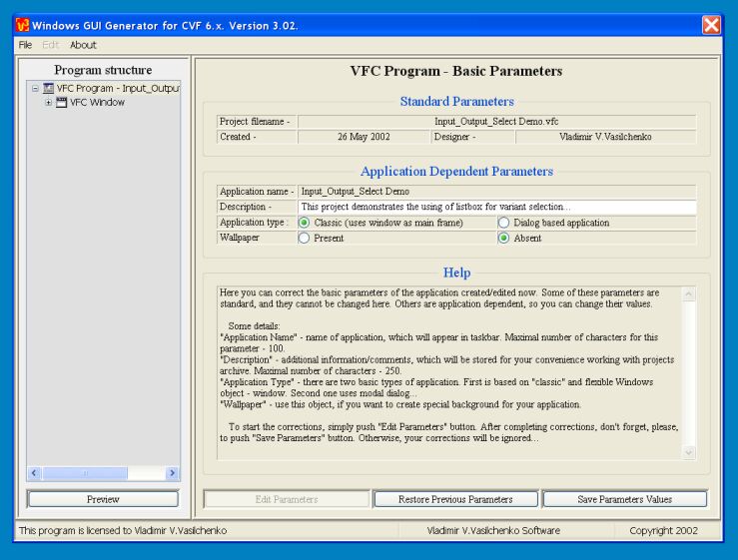738x560 pixels.
Task: Click tree panel scroll left arrow
Action: tap(34, 472)
